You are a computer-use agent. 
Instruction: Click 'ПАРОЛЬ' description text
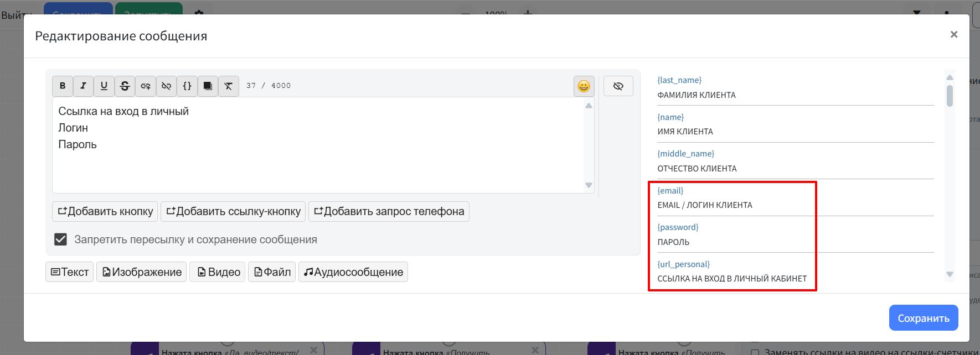pyautogui.click(x=673, y=242)
